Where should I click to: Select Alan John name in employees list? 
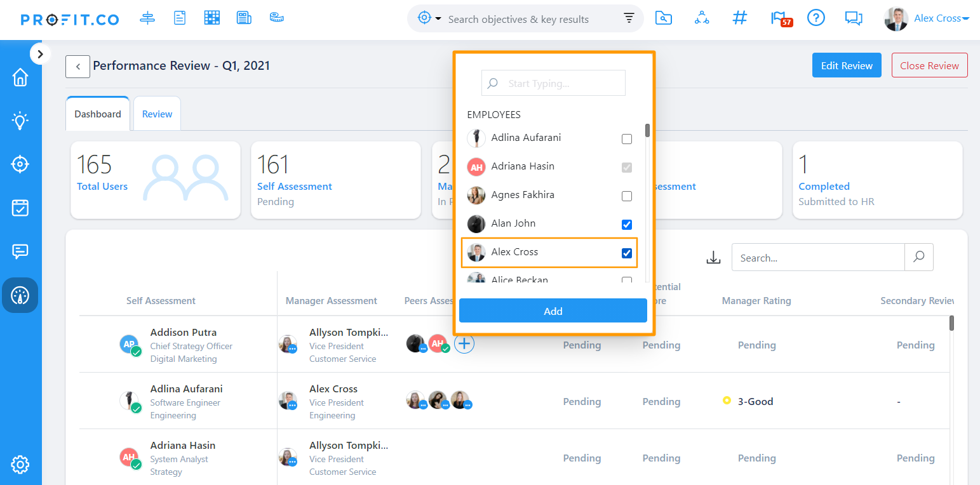[513, 223]
